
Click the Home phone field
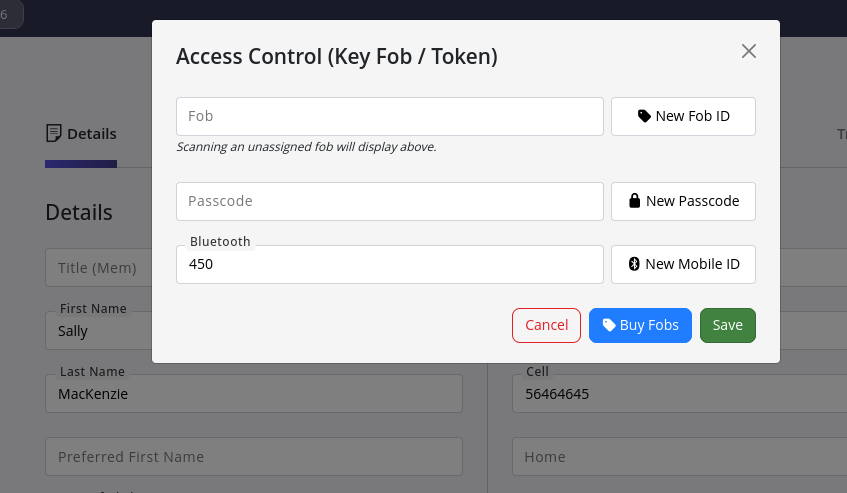680,457
